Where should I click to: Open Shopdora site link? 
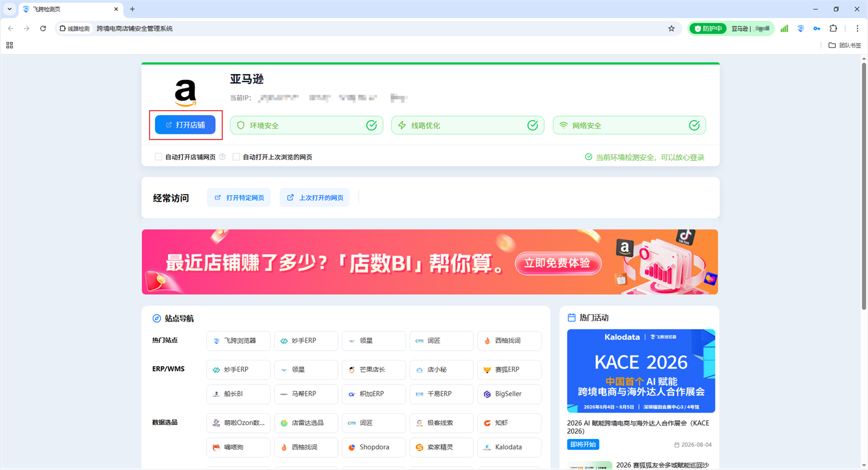tap(373, 447)
